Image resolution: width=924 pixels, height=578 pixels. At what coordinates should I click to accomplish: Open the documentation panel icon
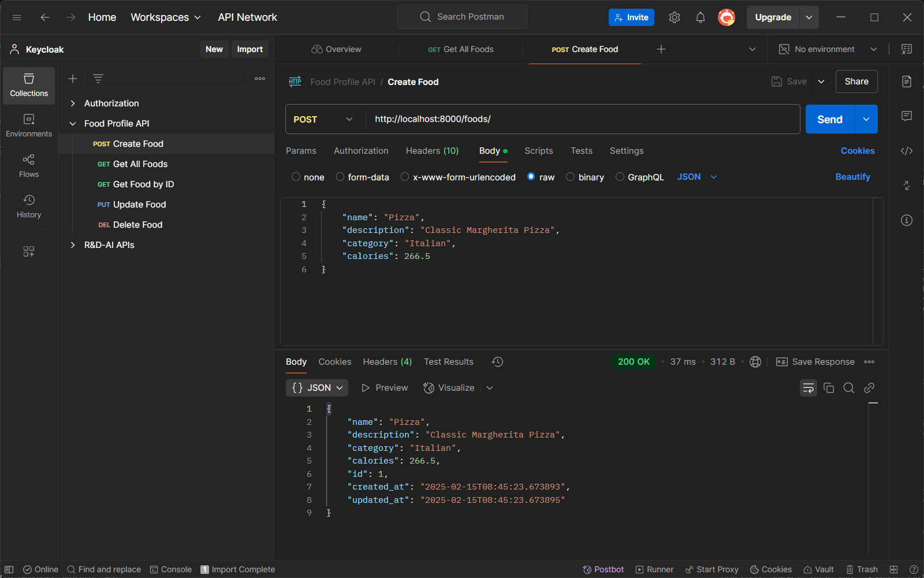(x=907, y=81)
